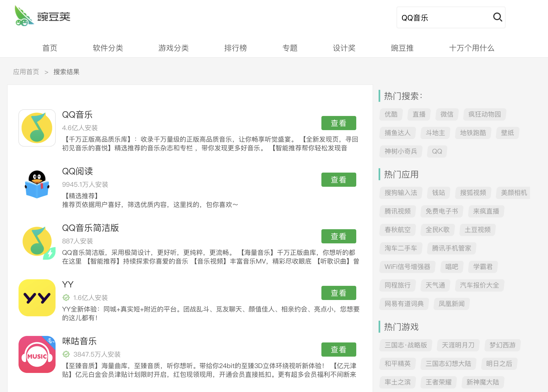Open the QQ音乐简洁版 title link
Viewport: 548px width, 392px height.
pos(90,228)
